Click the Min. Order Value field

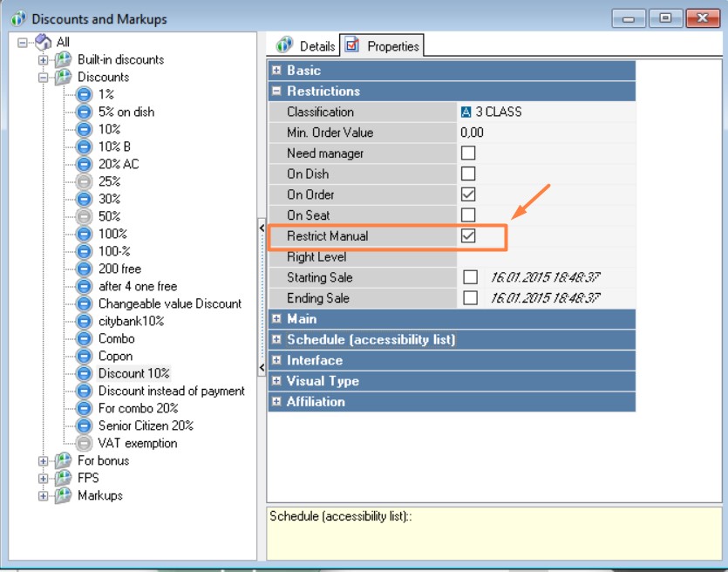coord(546,133)
